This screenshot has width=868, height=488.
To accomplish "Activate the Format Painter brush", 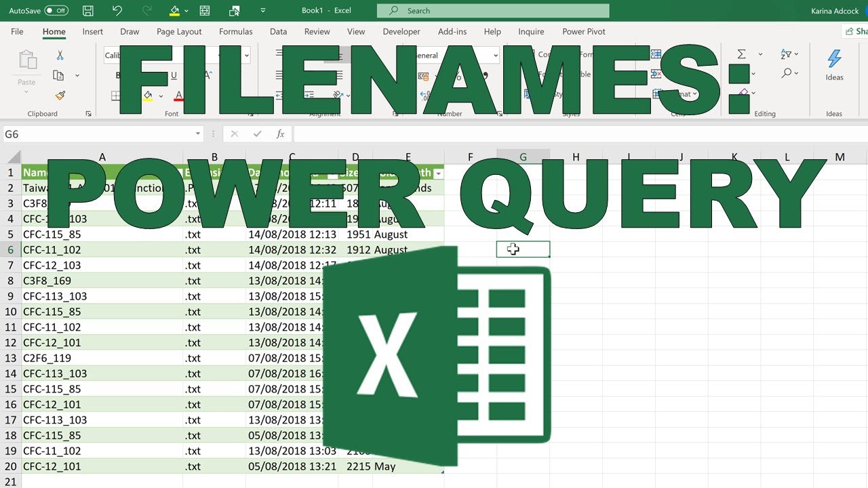I will tap(60, 96).
